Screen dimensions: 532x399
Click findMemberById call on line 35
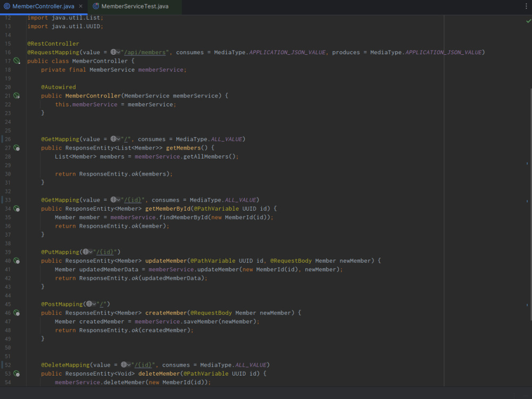(184, 218)
